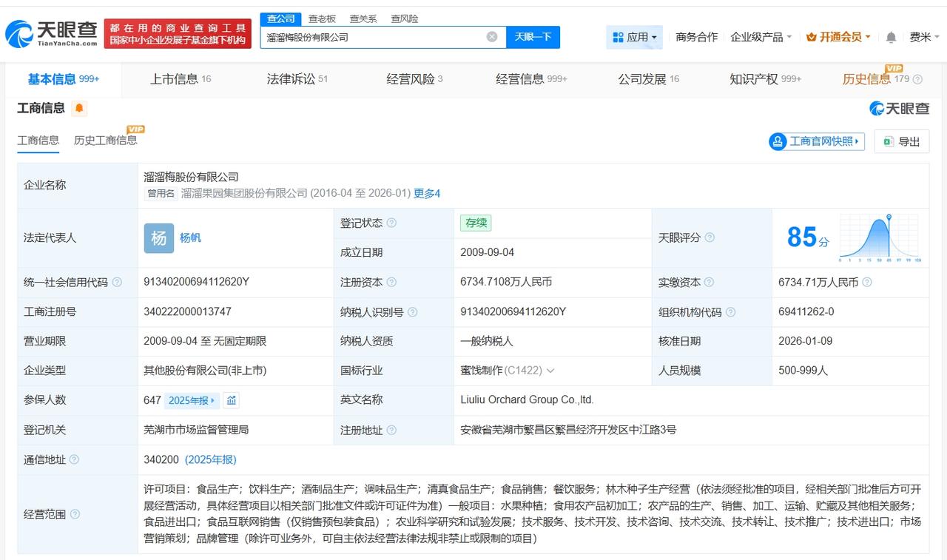Click the 存续 registration status tag
Viewport: 947px width, 560px height.
(x=476, y=223)
